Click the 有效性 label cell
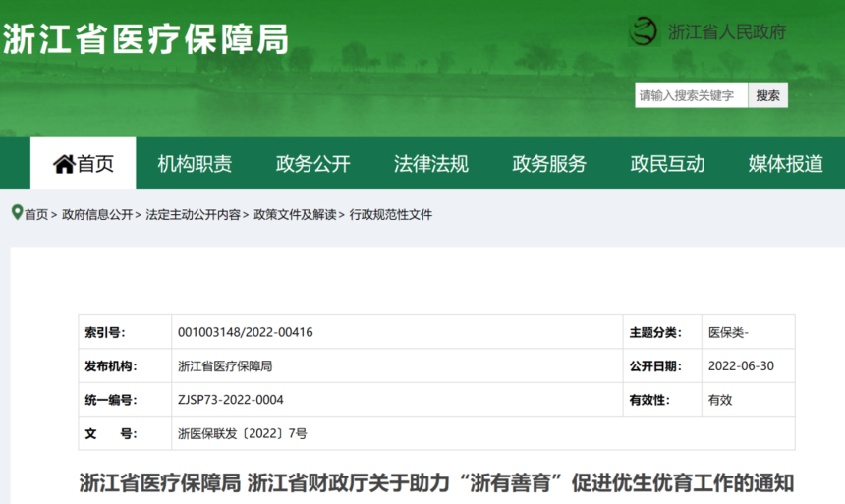The height and width of the screenshot is (504, 845). pos(662,400)
